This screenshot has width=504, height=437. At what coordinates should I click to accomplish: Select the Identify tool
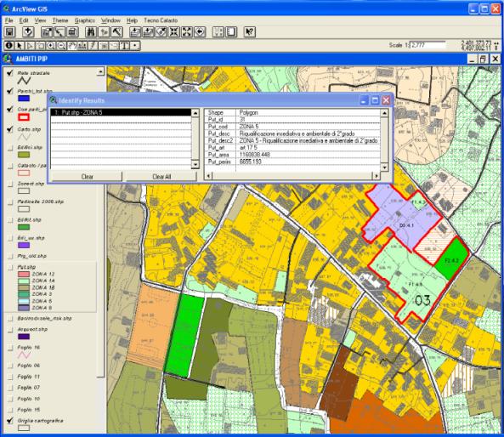(8, 46)
